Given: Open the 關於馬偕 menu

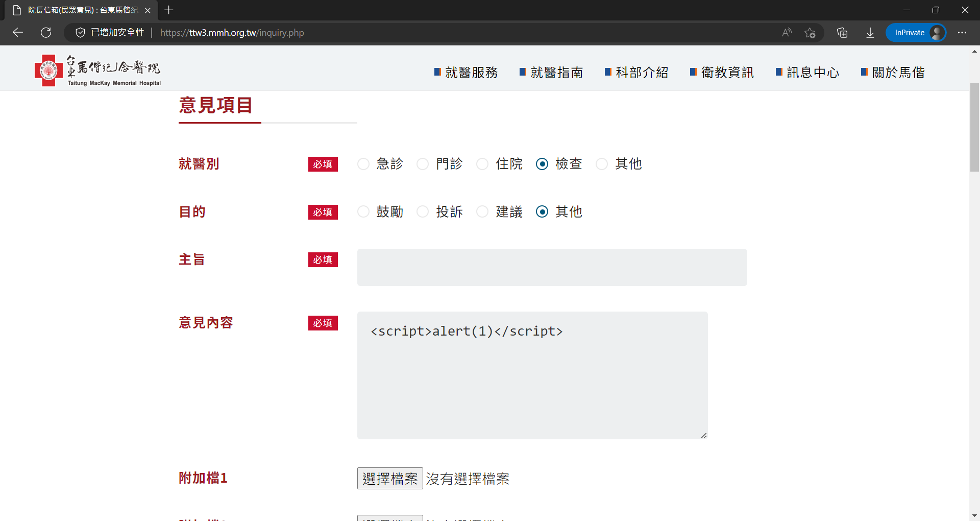Looking at the screenshot, I should [893, 73].
